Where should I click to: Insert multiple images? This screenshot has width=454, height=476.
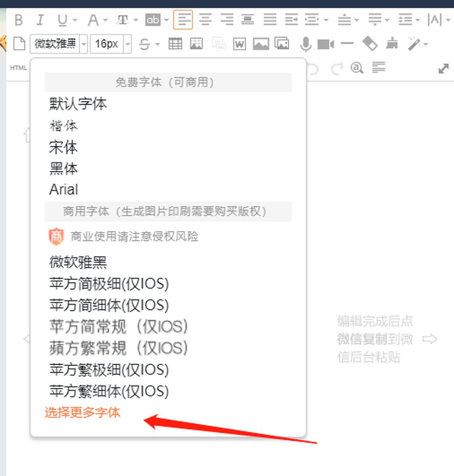pyautogui.click(x=282, y=43)
